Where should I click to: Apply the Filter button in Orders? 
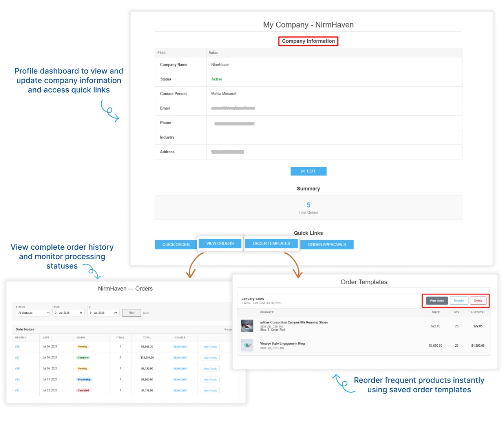click(x=131, y=313)
